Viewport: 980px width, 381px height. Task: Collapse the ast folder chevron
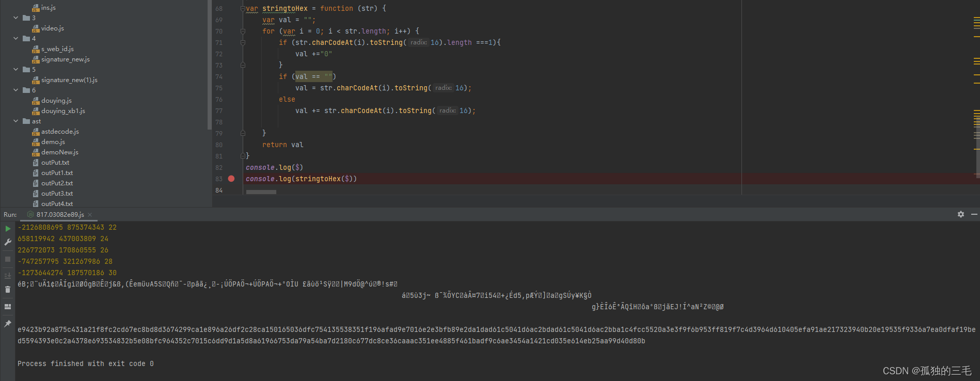[16, 121]
